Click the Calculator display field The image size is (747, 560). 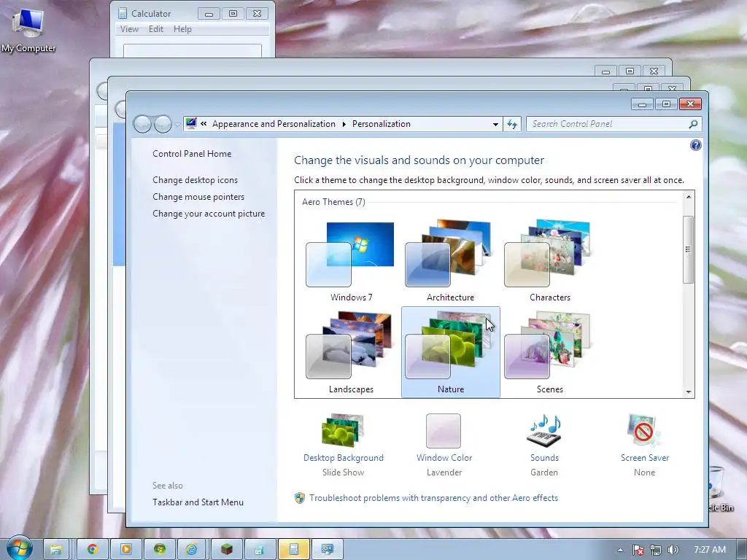(x=193, y=50)
